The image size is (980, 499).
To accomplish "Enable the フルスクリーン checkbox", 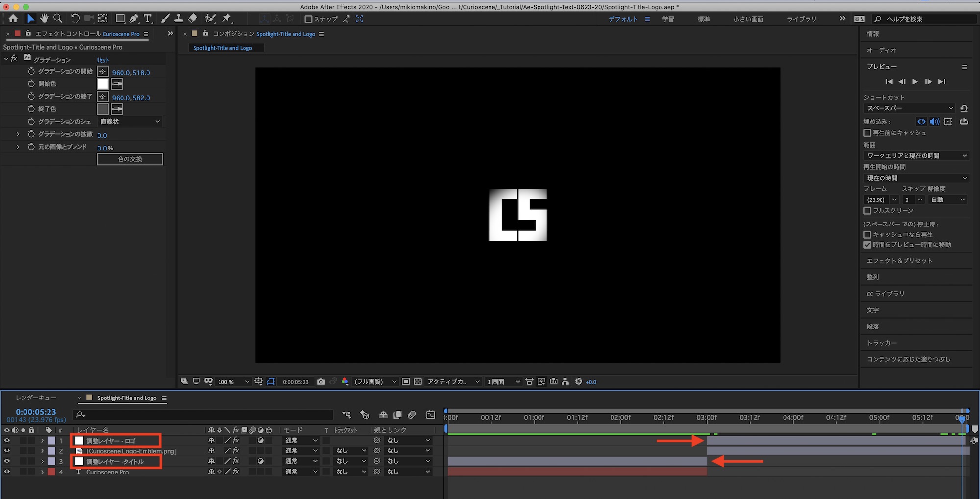I will 867,210.
